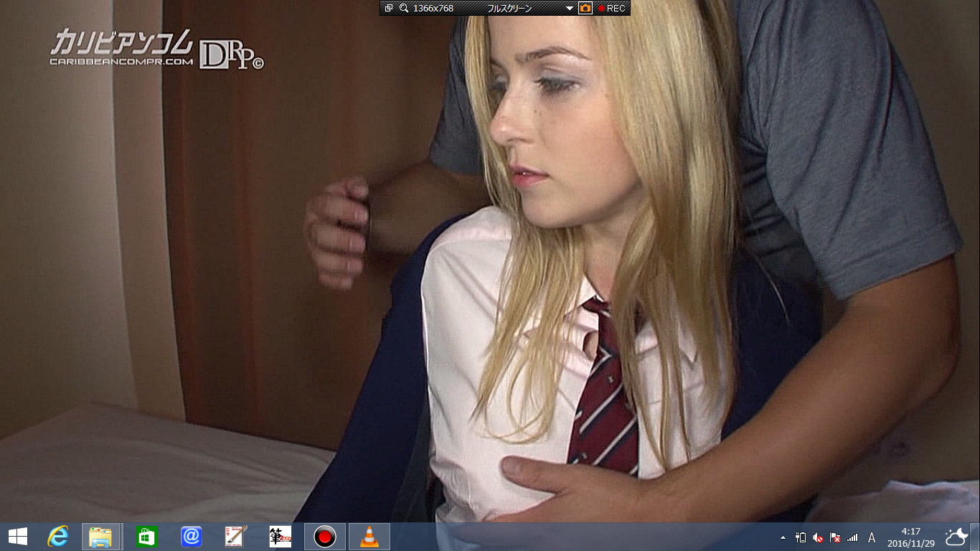Switch to VLC media player
980x551 pixels.
(x=369, y=536)
